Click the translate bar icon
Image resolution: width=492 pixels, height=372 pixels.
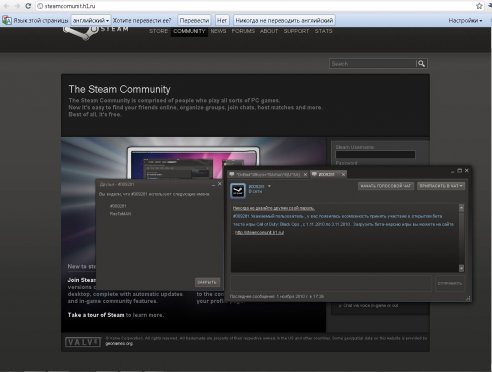click(x=7, y=20)
